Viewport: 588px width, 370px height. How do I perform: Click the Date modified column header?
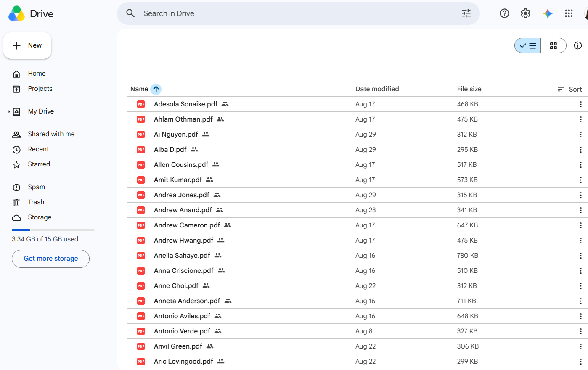click(x=377, y=89)
